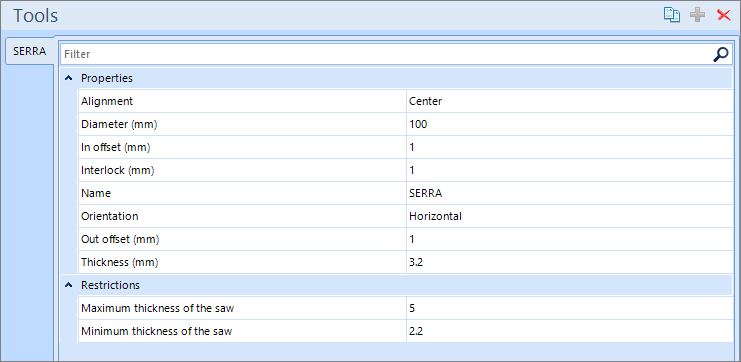This screenshot has width=741, height=362.
Task: Select the Thickness (mm) property label
Action: pyautogui.click(x=120, y=262)
